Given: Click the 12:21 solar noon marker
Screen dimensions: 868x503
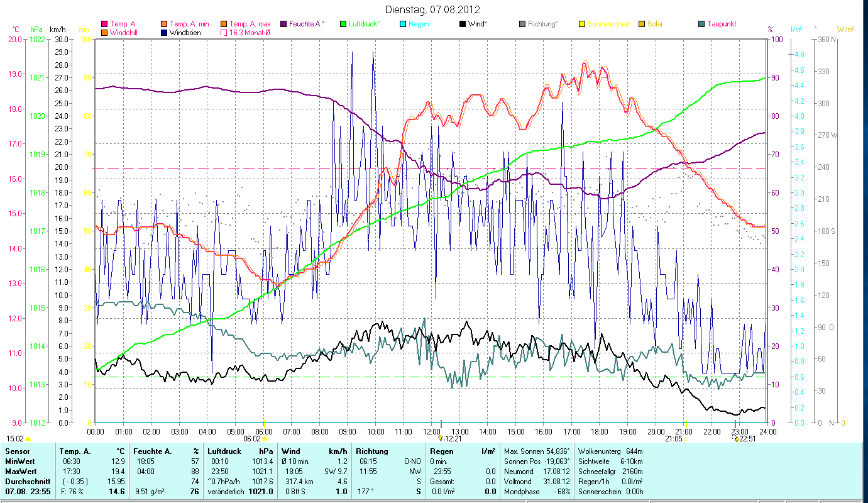Looking at the screenshot, I should [x=441, y=438].
